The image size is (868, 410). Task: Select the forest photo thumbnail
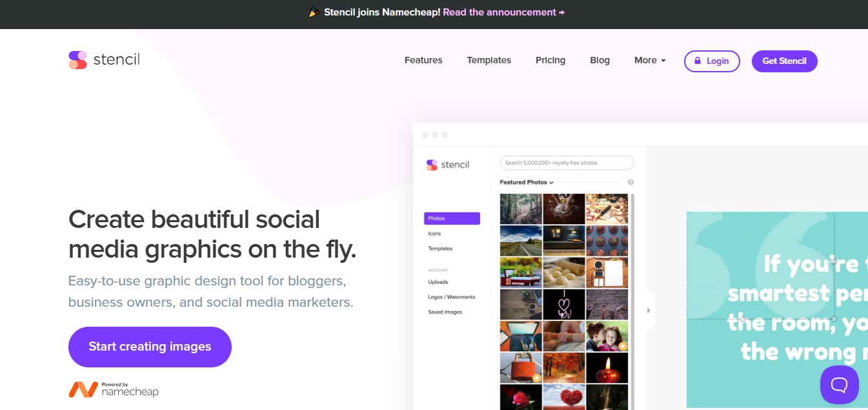tap(521, 209)
